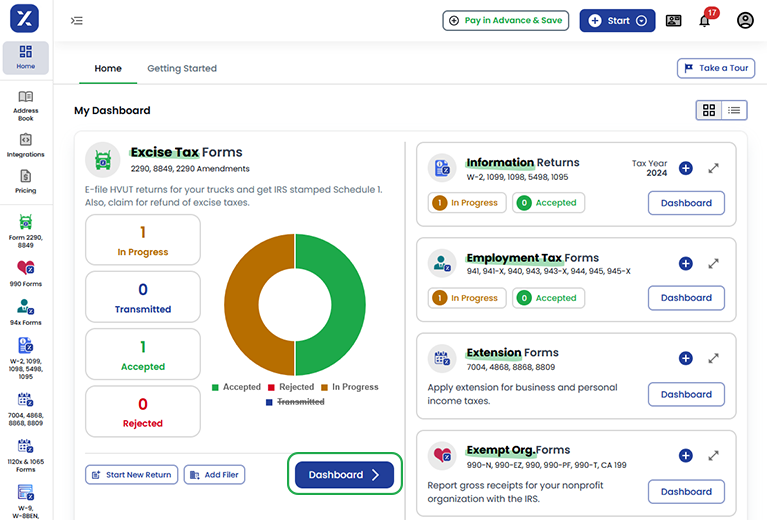Toggle Transmitted legend in chart
Screen dimensions: 767x520
tap(294, 402)
